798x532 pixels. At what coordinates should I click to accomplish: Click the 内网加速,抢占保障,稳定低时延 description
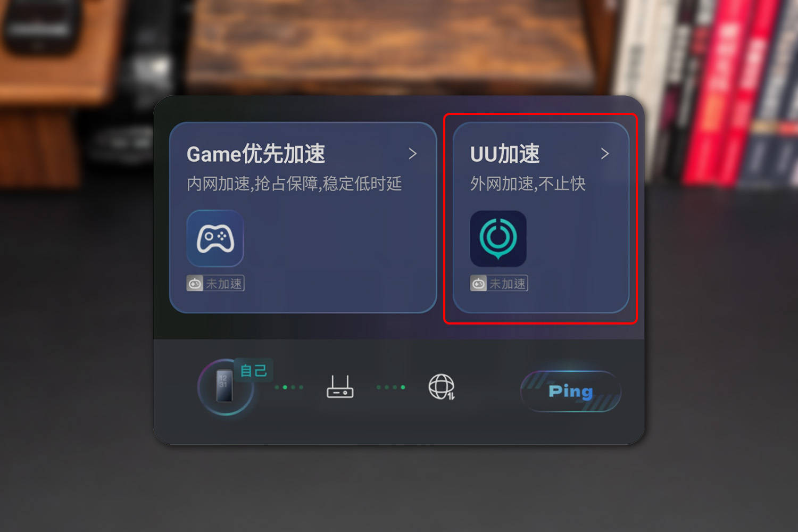[x=294, y=184]
